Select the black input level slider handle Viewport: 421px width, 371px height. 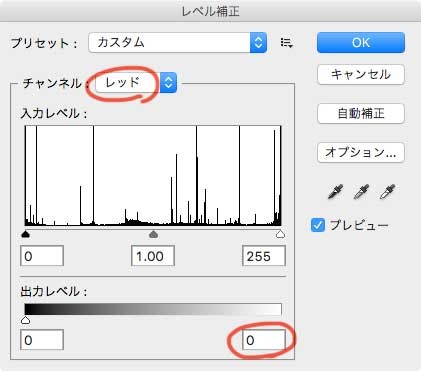25,234
